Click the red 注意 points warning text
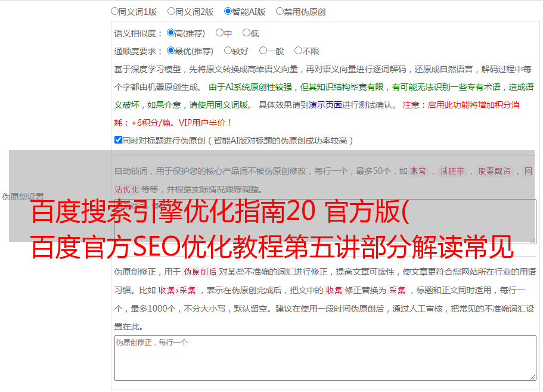543x392 pixels. [x=317, y=114]
